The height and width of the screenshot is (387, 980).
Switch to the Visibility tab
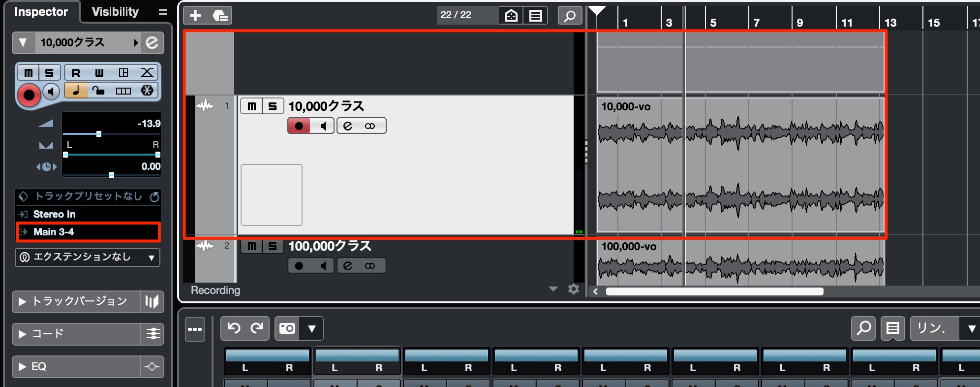(x=116, y=12)
